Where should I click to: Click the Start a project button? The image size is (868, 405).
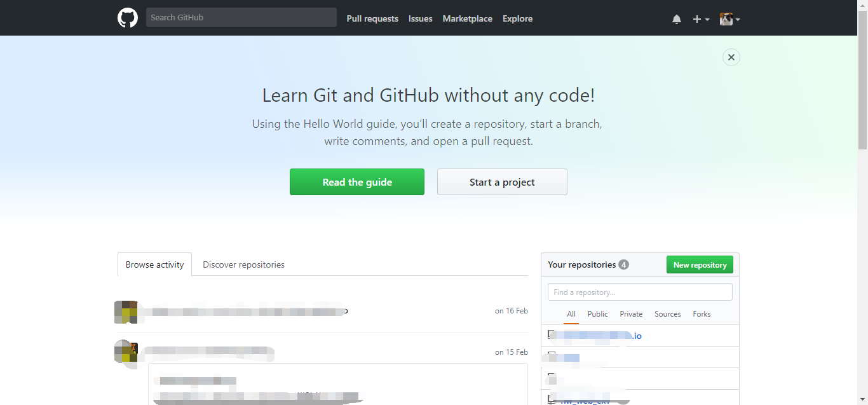tap(502, 182)
